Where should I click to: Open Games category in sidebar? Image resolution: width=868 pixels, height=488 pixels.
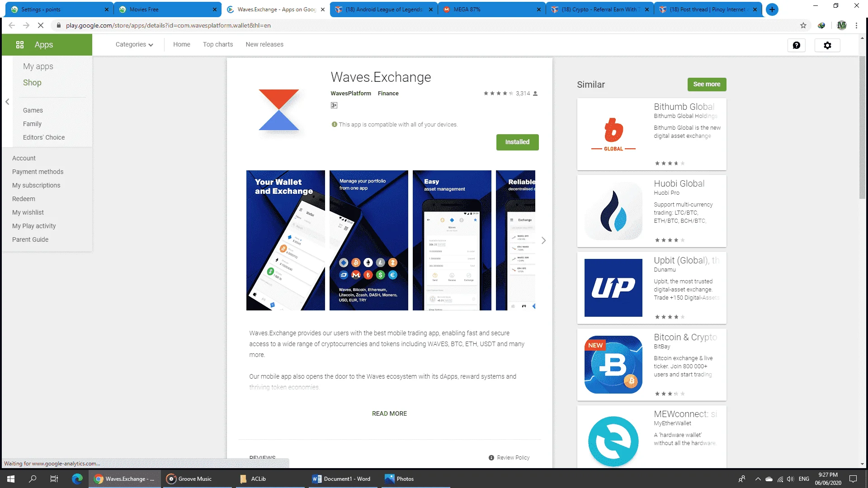(x=33, y=110)
